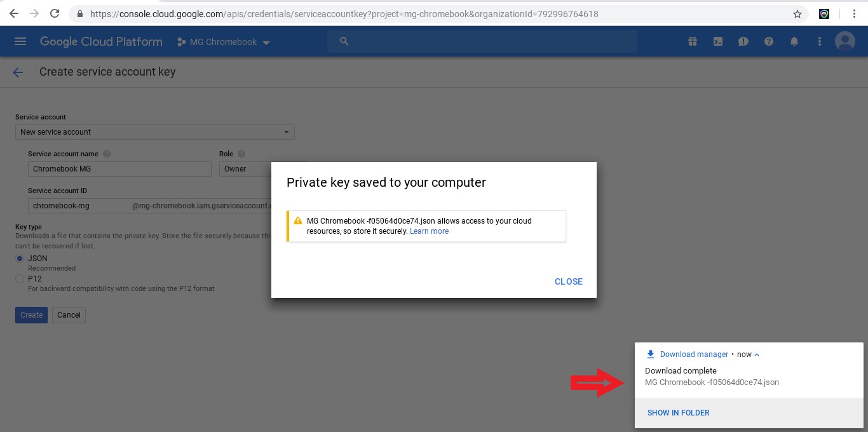Collapse the download notification chevron

757,354
